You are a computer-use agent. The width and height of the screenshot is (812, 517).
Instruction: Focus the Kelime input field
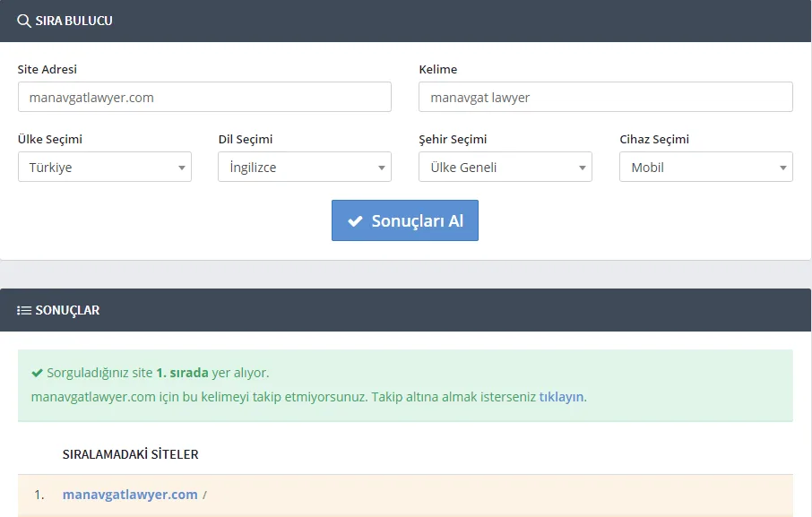tap(605, 97)
